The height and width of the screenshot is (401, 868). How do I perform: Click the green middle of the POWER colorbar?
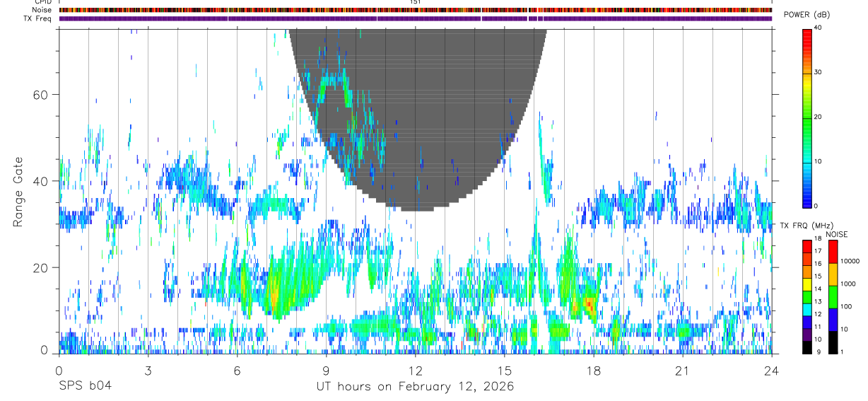pos(807,120)
